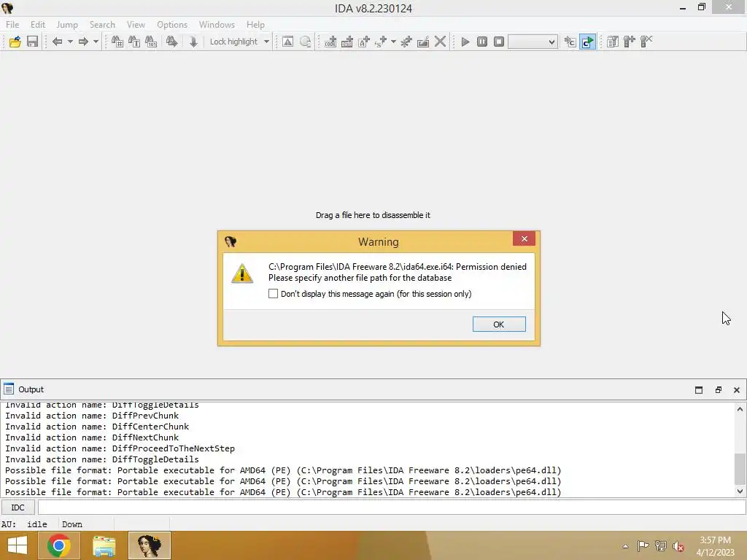
Task: Click the Convert to data icon
Action: point(347,42)
